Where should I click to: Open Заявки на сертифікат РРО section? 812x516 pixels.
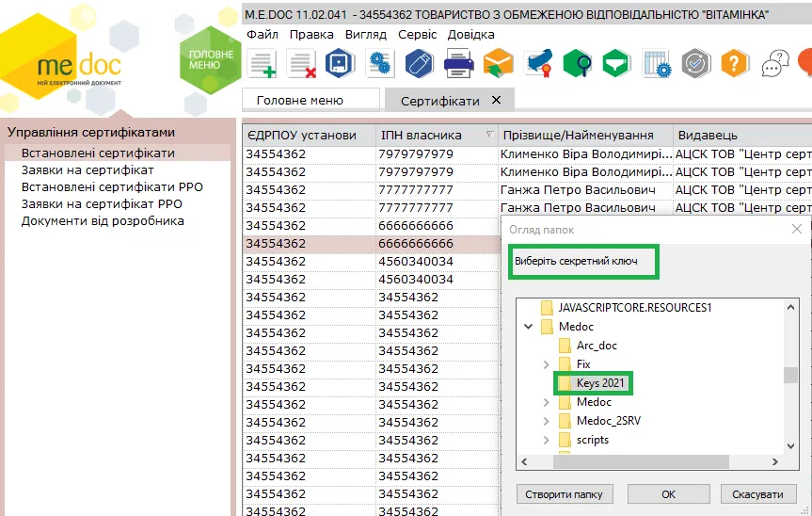pyautogui.click(x=102, y=204)
